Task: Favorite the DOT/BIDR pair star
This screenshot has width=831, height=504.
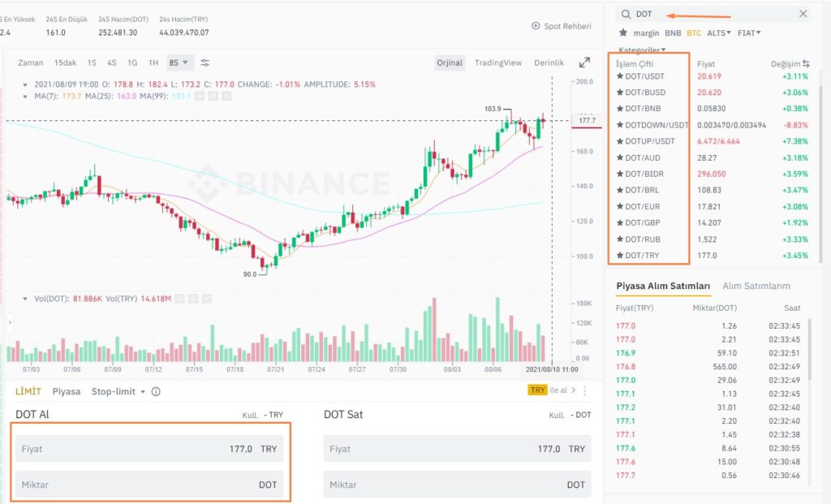Action: [x=620, y=174]
